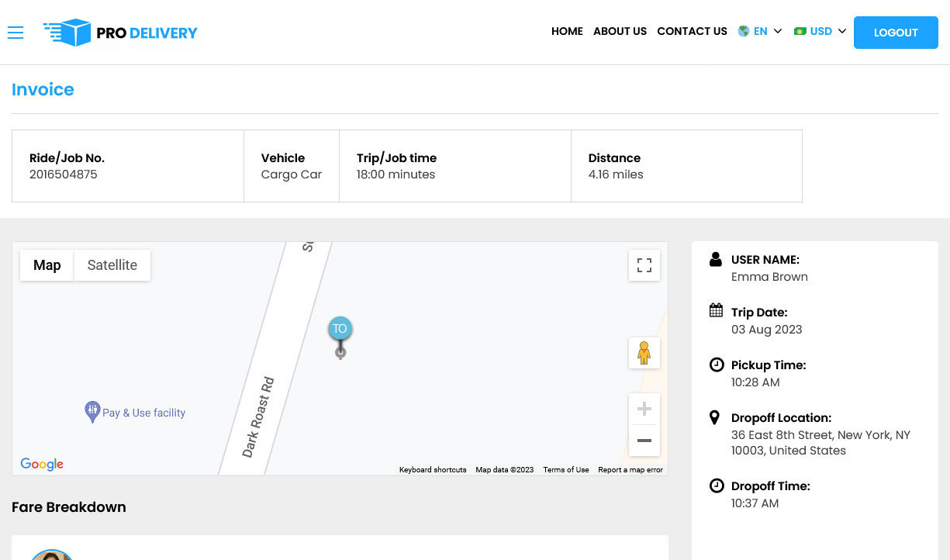Screen dimensions: 950x560
Task: Select the Pegman street view icon
Action: 644,353
